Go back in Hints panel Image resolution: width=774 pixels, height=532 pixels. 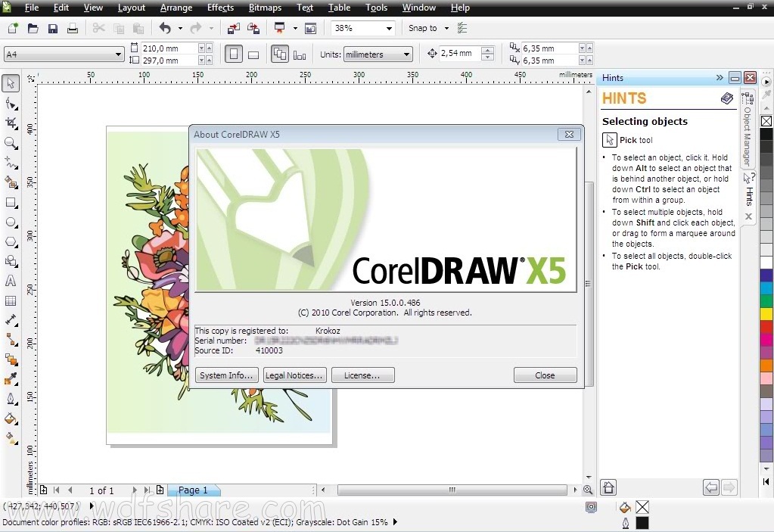coord(710,487)
